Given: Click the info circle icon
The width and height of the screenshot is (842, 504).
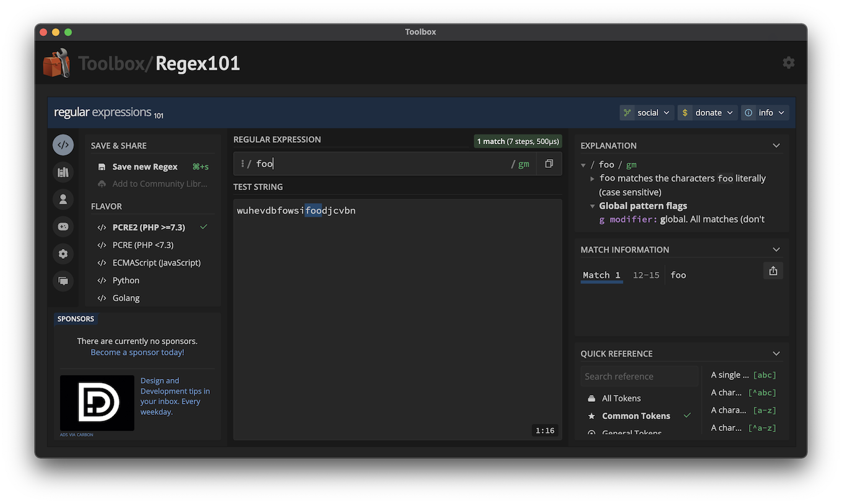Looking at the screenshot, I should (749, 113).
